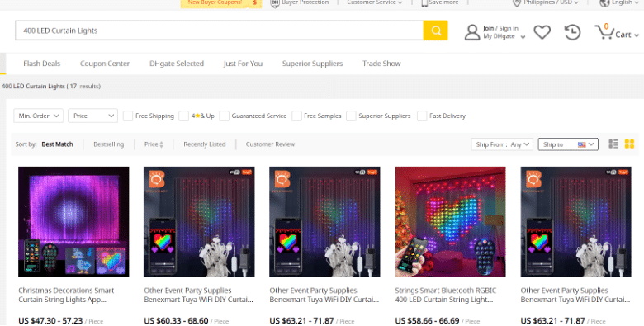This screenshot has height=326, width=644.
Task: Open the red room rainbow heart curtain thumbnail
Action: [x=450, y=222]
